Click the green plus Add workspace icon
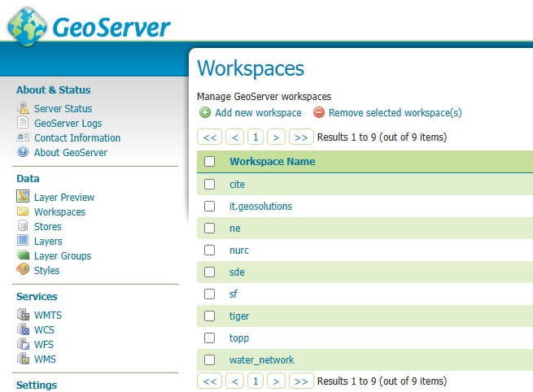The height and width of the screenshot is (392, 533). pyautogui.click(x=205, y=112)
